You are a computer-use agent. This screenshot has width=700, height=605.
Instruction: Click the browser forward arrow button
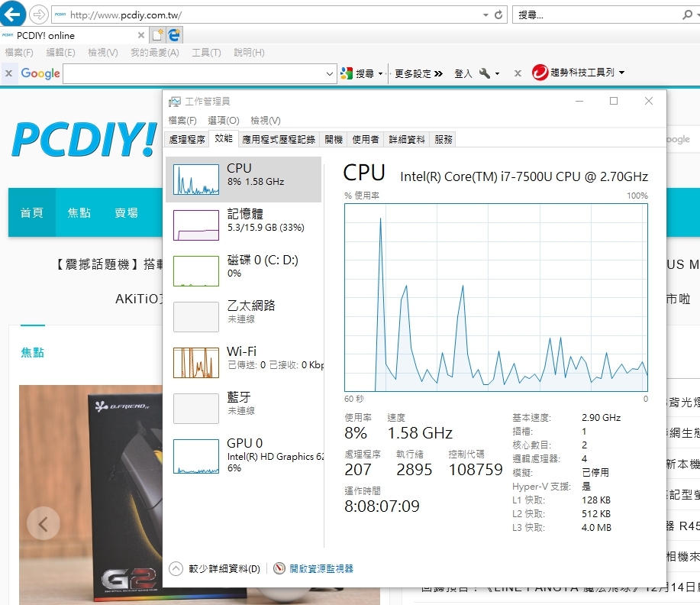pyautogui.click(x=39, y=15)
